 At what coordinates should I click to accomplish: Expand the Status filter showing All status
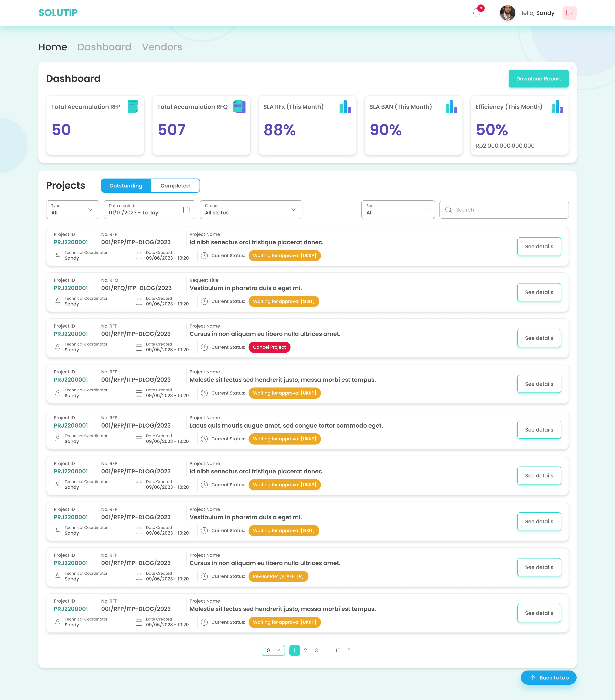[x=251, y=209]
